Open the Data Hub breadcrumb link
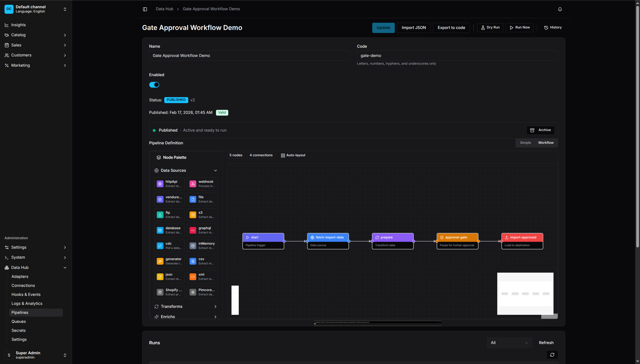This screenshot has height=364, width=640. (164, 9)
